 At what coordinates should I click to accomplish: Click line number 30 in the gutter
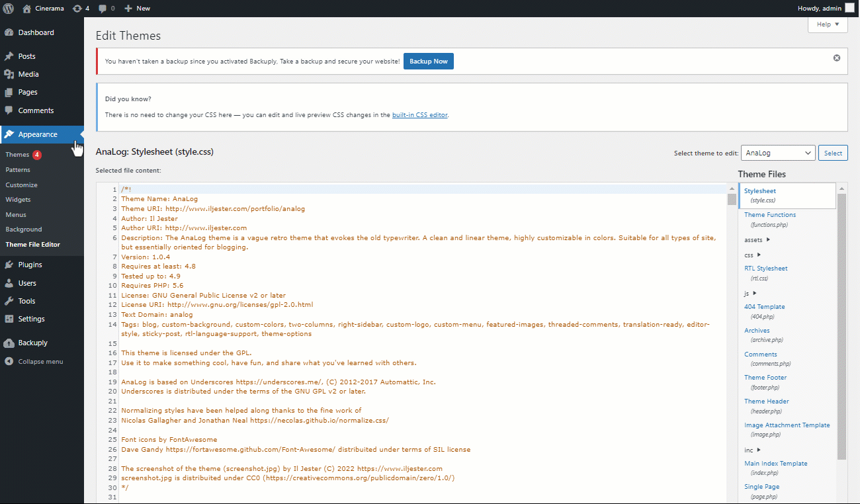[112, 487]
